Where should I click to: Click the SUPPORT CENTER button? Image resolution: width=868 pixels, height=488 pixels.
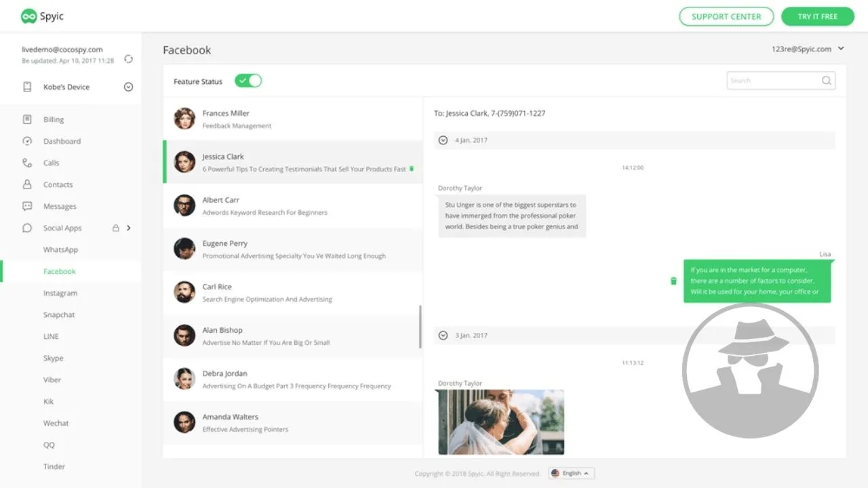[726, 16]
